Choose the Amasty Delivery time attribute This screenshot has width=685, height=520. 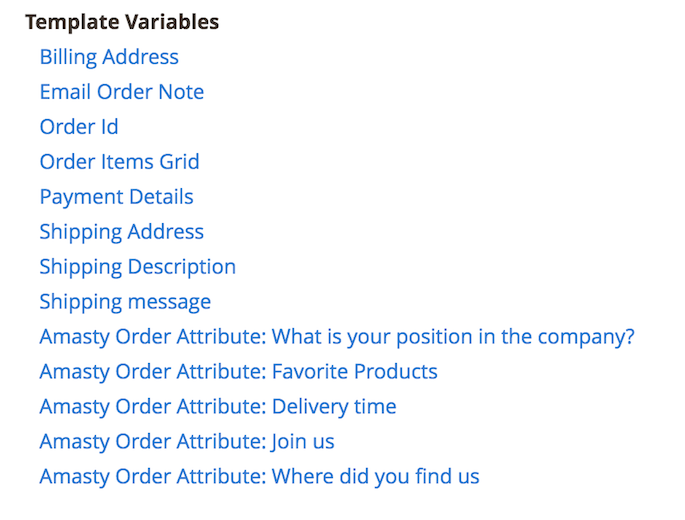tap(218, 407)
